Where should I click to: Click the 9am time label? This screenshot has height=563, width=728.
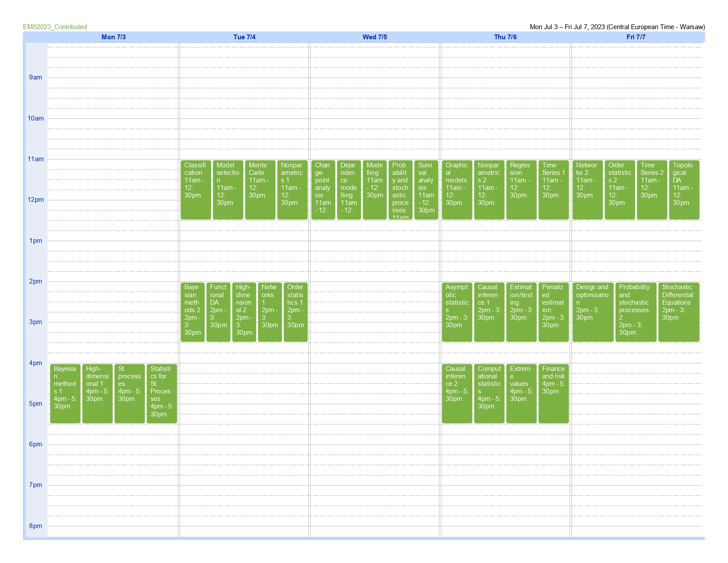pos(36,78)
